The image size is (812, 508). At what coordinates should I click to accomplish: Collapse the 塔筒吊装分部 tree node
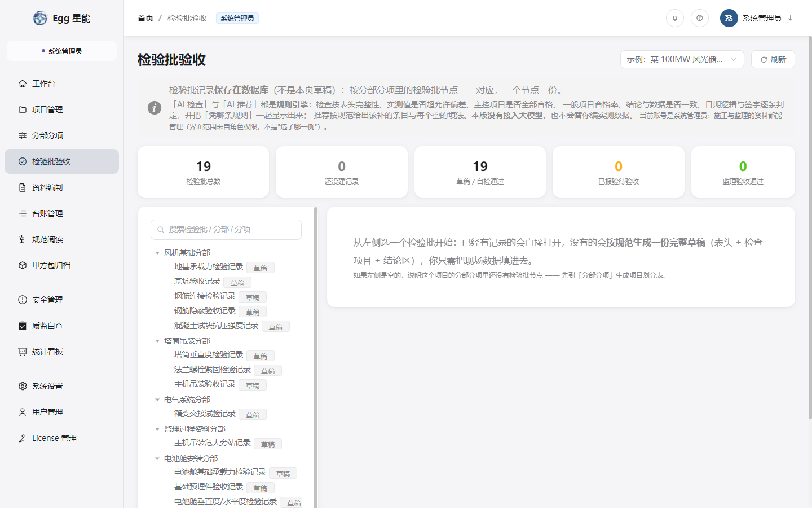point(157,341)
